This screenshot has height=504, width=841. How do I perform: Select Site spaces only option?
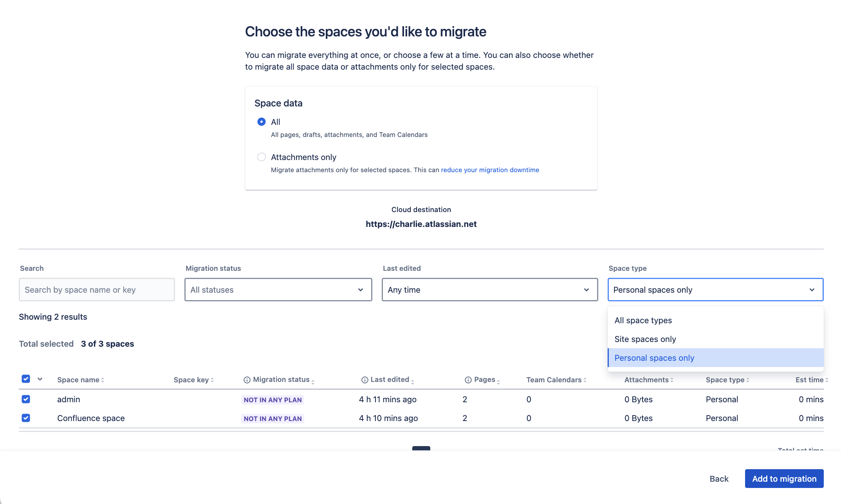click(x=645, y=339)
